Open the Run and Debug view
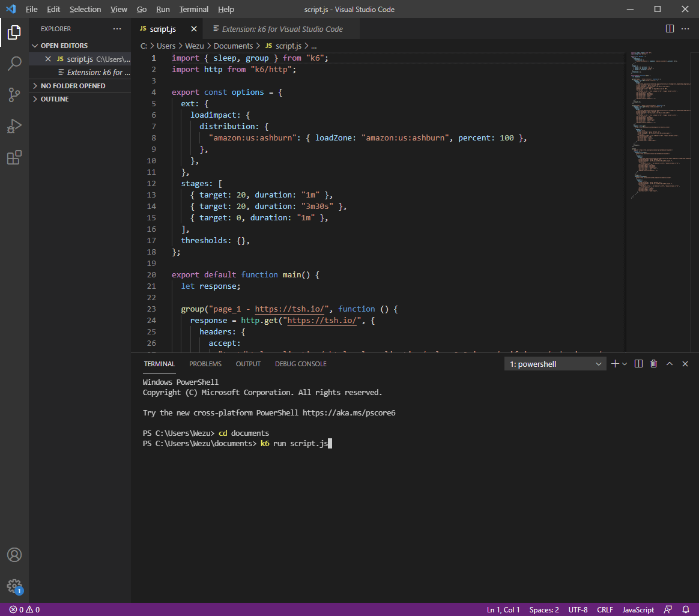Viewport: 699px width, 616px height. click(14, 126)
